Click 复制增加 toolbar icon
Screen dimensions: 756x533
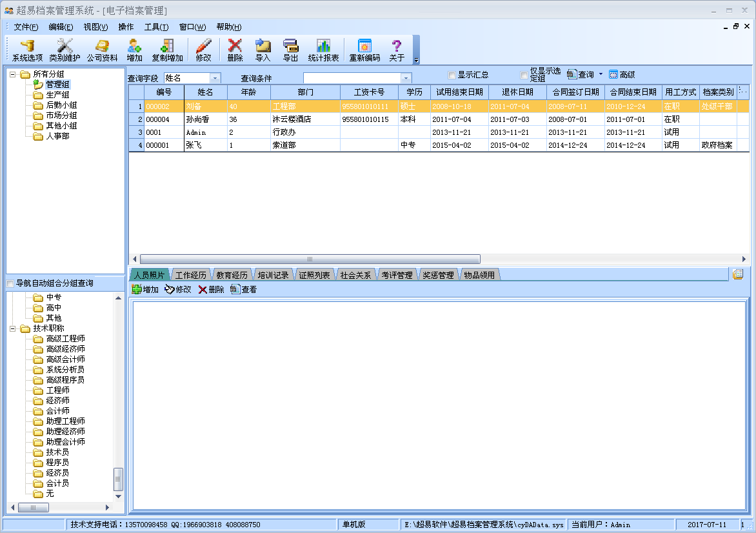coord(167,50)
